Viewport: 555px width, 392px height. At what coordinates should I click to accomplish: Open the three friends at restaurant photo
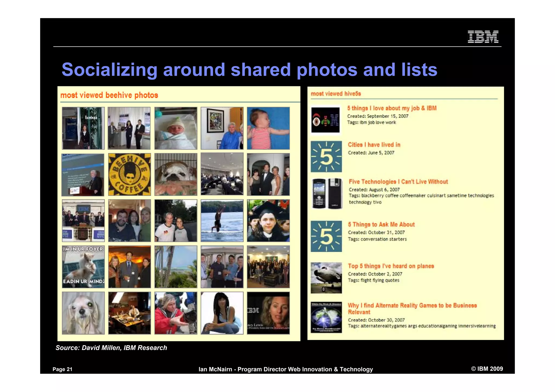pos(130,221)
